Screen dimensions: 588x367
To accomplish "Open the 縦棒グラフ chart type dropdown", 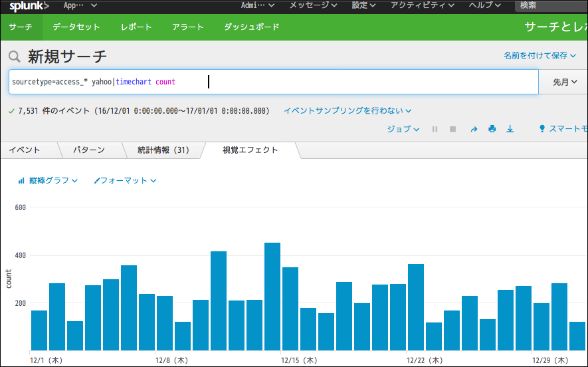I will 49,180.
